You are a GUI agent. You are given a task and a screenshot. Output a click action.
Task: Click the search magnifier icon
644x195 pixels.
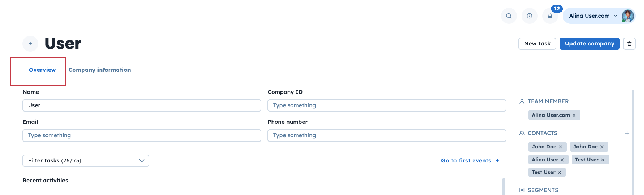click(x=509, y=16)
